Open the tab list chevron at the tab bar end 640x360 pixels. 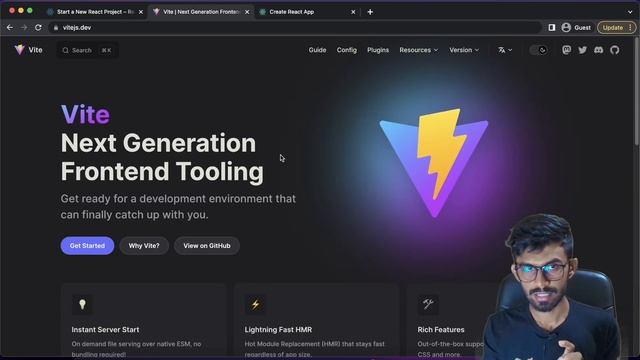coord(630,12)
